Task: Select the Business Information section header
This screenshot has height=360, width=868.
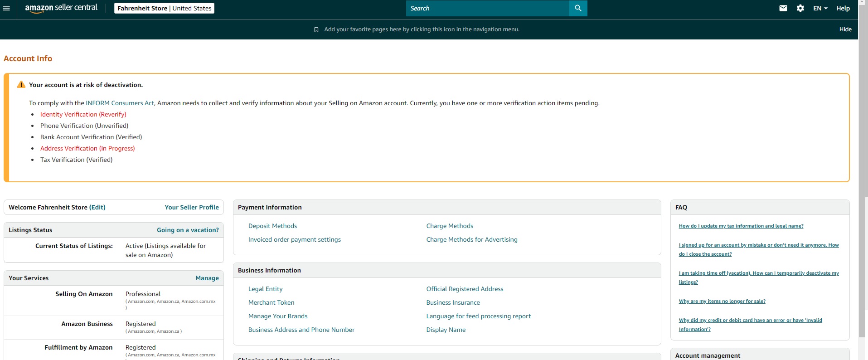Action: [x=269, y=270]
